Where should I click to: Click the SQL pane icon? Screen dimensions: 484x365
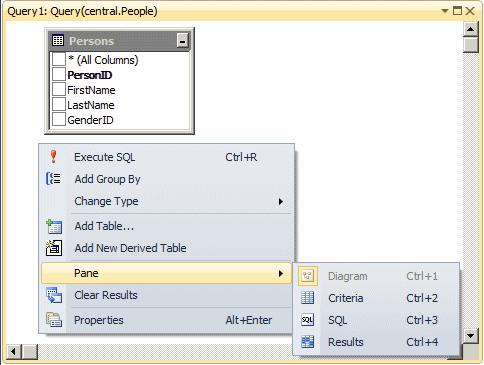pos(307,320)
